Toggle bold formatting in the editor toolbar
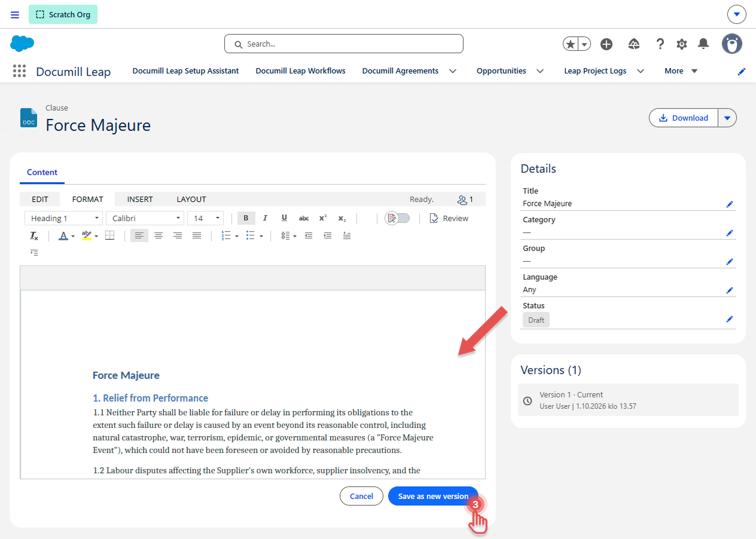 [246, 218]
